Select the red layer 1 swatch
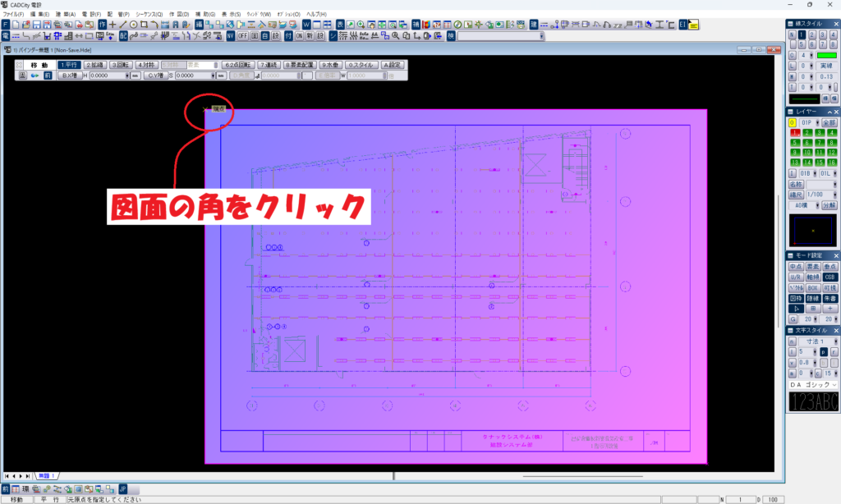Screen dimensions: 841x504 click(x=795, y=132)
